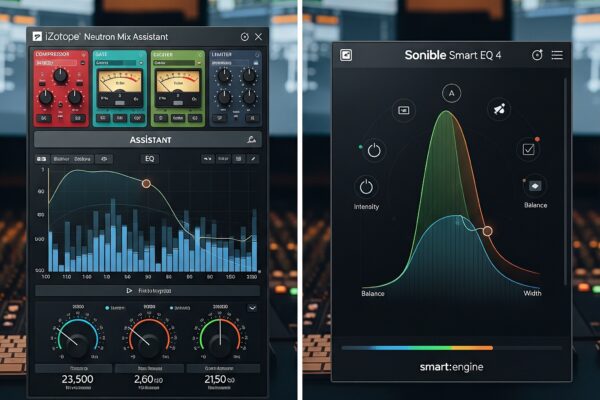Click the grid icon in the EQ toolbar

tap(238, 159)
